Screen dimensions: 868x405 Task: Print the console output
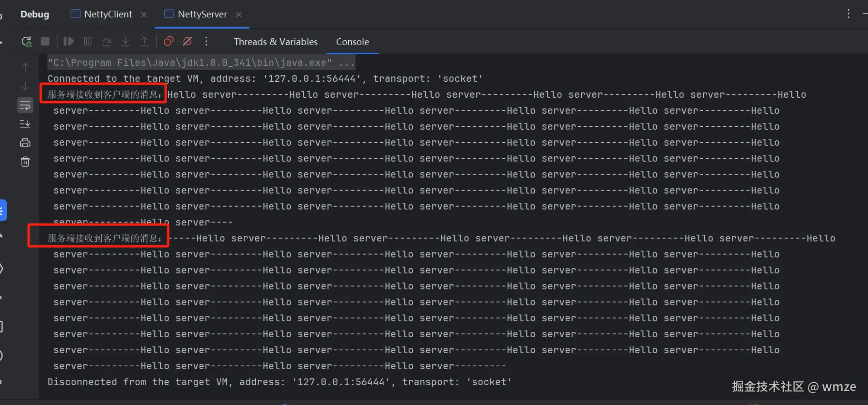click(25, 143)
